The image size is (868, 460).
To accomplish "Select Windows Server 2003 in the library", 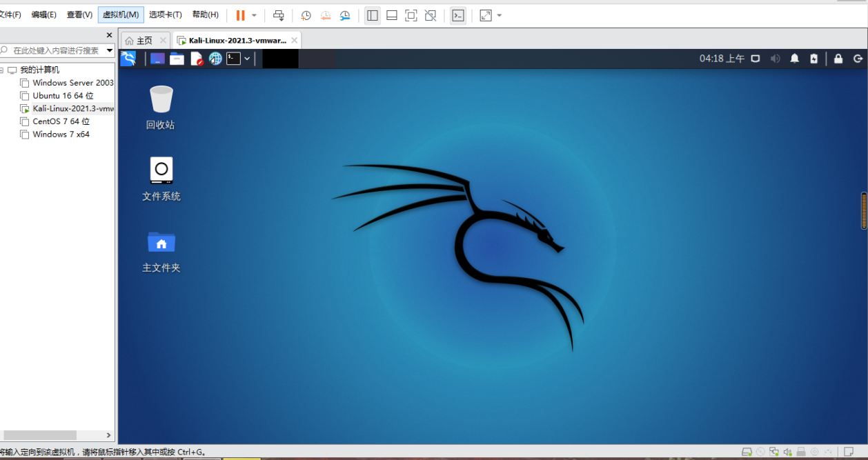I will tap(73, 83).
